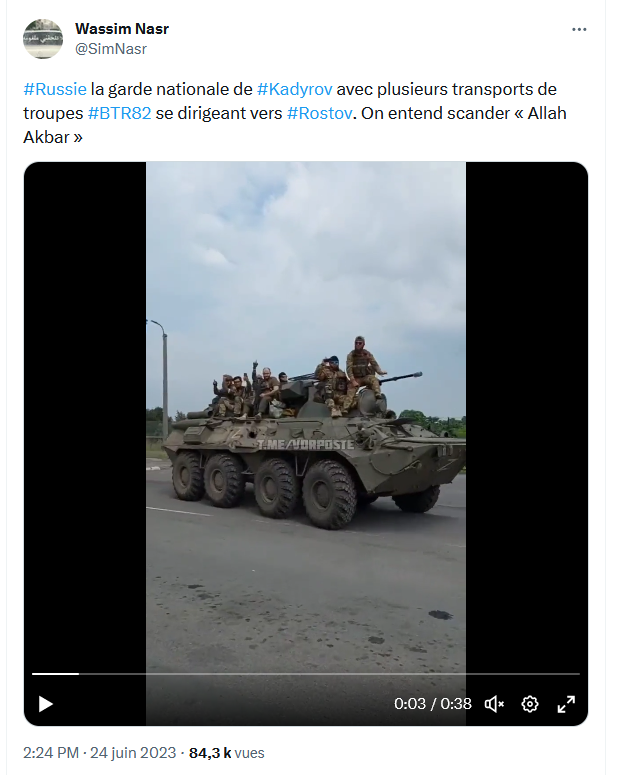This screenshot has height=775, width=617.
Task: Open the Wassim Nasr display name
Action: click(122, 29)
